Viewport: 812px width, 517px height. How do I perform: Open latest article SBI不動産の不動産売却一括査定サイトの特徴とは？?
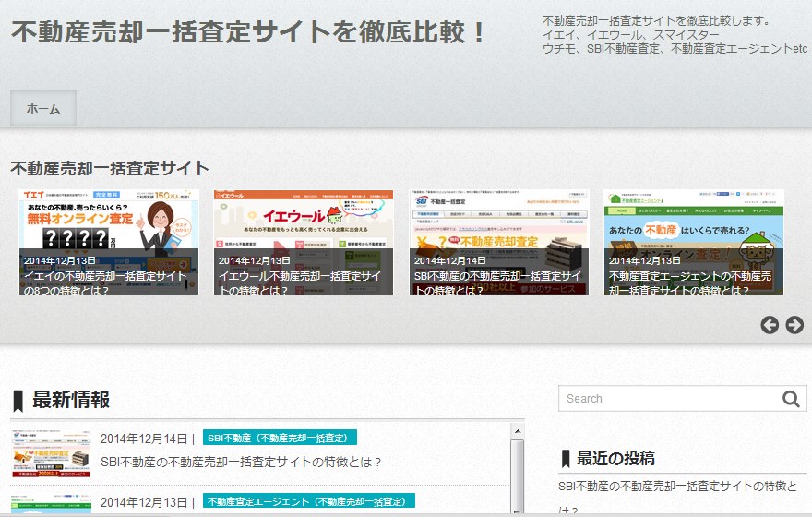point(241,462)
